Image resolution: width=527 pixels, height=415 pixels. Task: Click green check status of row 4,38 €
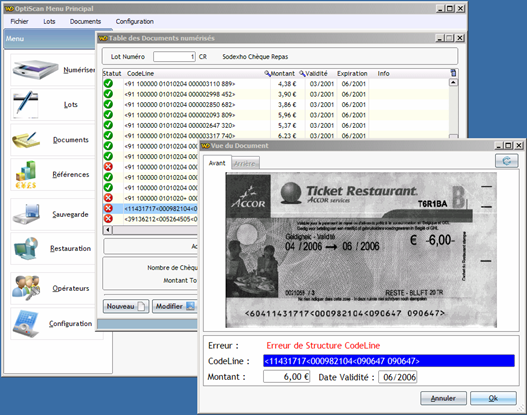pos(108,84)
